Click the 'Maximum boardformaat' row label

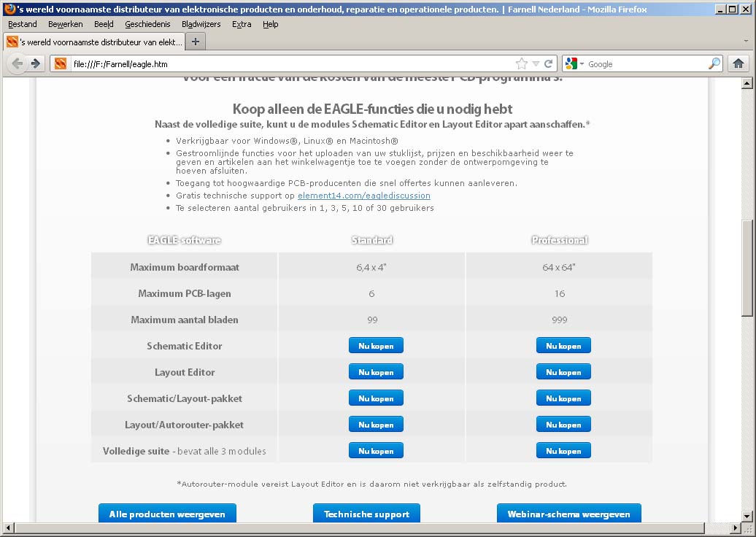click(185, 267)
